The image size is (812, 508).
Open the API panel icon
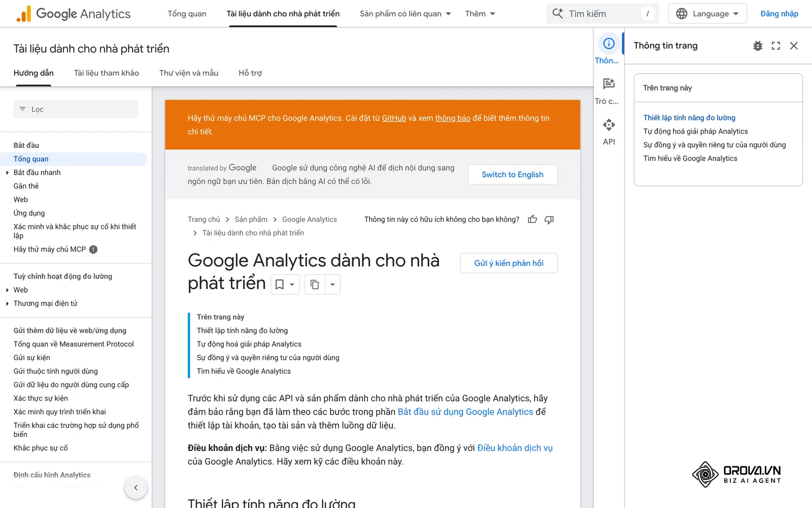click(x=608, y=125)
